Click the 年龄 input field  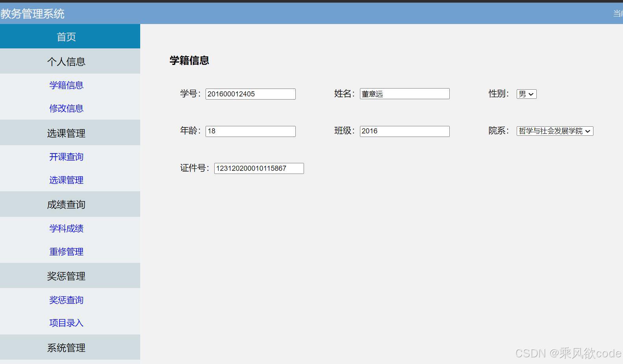pos(250,131)
